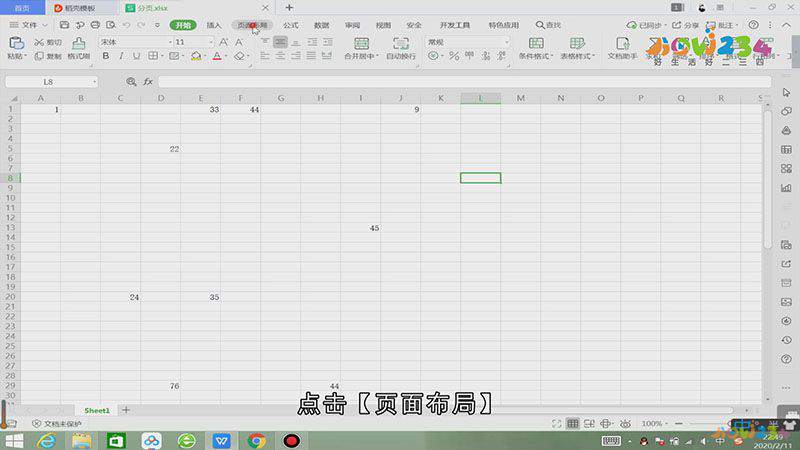Click the Undo arrow
The width and height of the screenshot is (800, 450).
click(126, 24)
